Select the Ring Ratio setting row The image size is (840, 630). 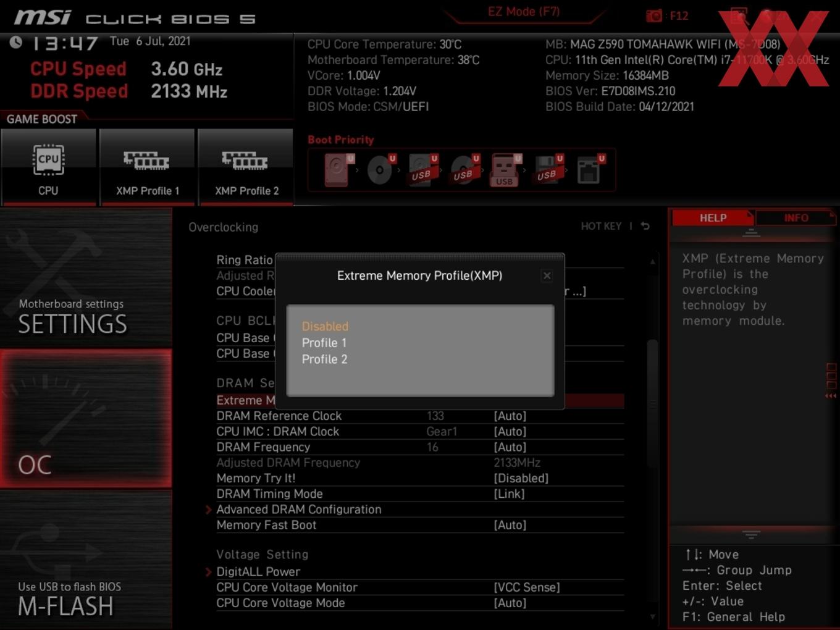coord(245,260)
